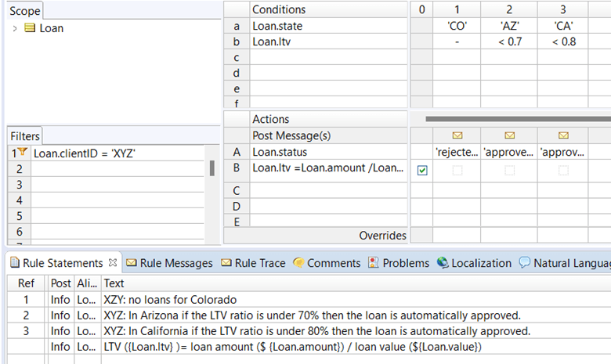Screen dimensions: 611x364
Task: Select the Loan.clientID = 'XYZ' filter row
Action: click(x=85, y=153)
